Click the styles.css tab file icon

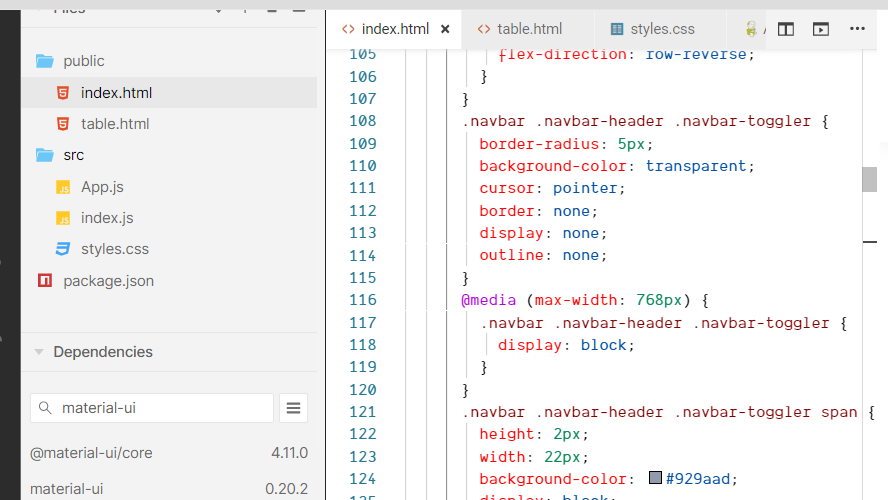(x=617, y=29)
